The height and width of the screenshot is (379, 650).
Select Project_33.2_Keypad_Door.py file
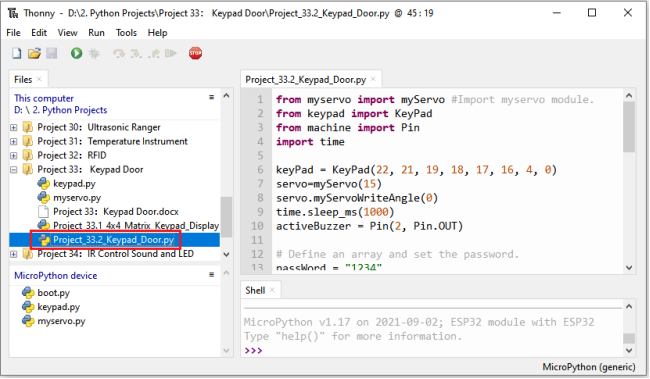[x=114, y=240]
